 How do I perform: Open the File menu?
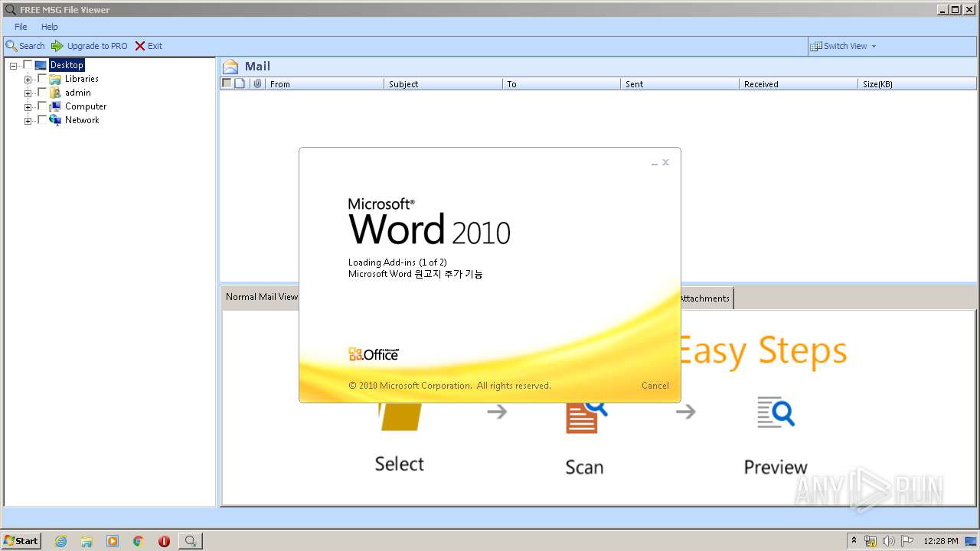(x=21, y=27)
